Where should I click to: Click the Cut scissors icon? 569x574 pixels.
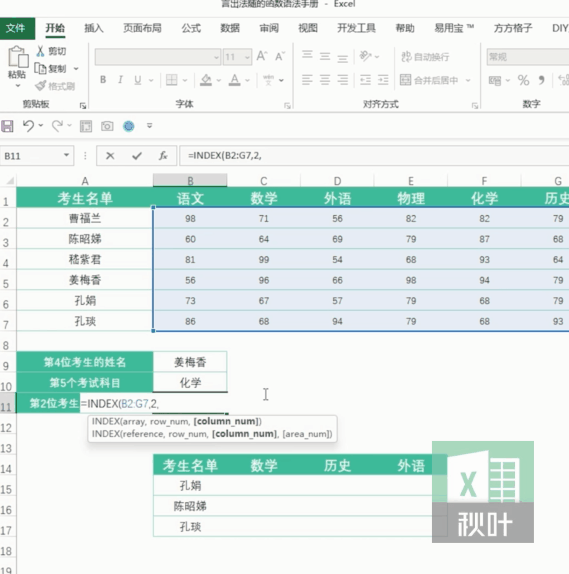pyautogui.click(x=40, y=51)
